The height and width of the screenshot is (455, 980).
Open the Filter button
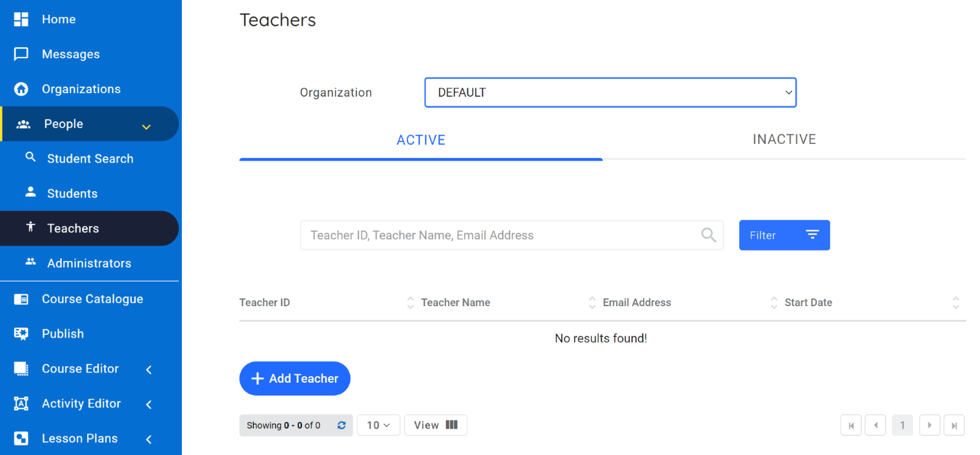coord(784,235)
